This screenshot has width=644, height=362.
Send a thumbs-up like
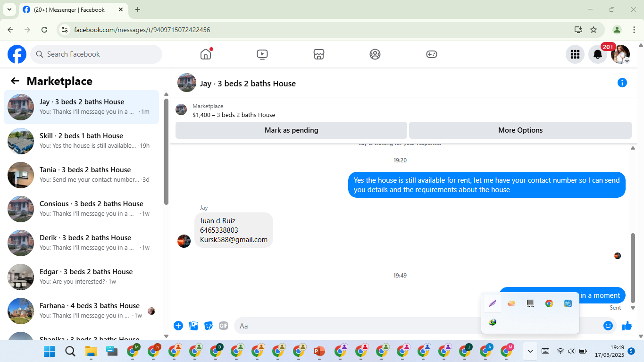[627, 326]
